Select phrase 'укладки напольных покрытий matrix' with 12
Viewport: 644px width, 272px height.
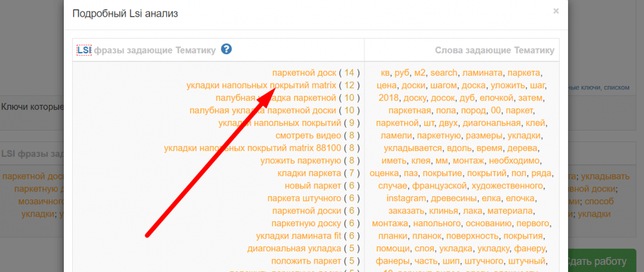point(261,86)
